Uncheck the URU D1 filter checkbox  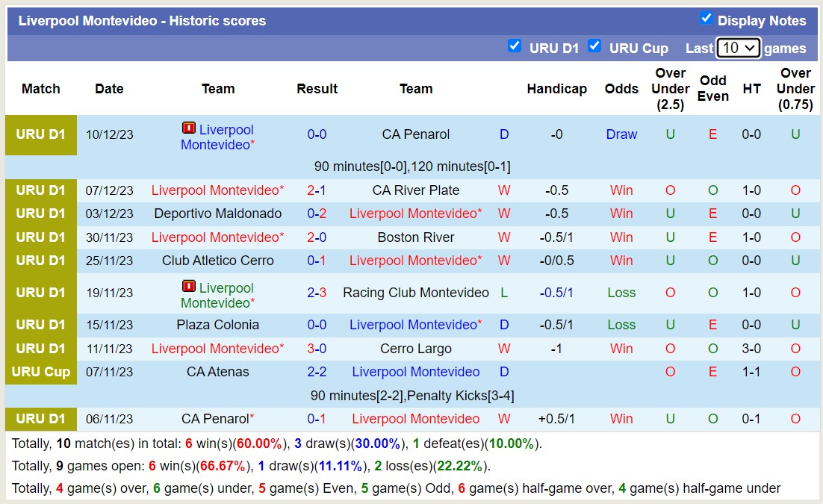515,46
